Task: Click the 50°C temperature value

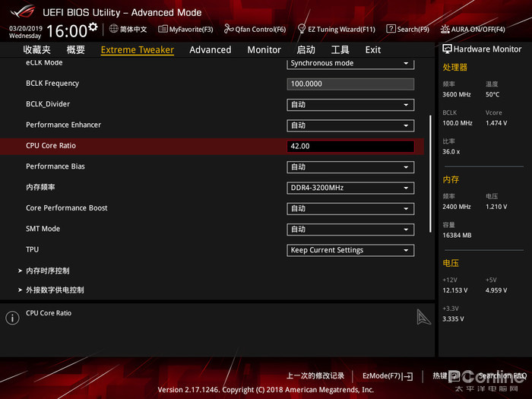Action: tap(492, 94)
